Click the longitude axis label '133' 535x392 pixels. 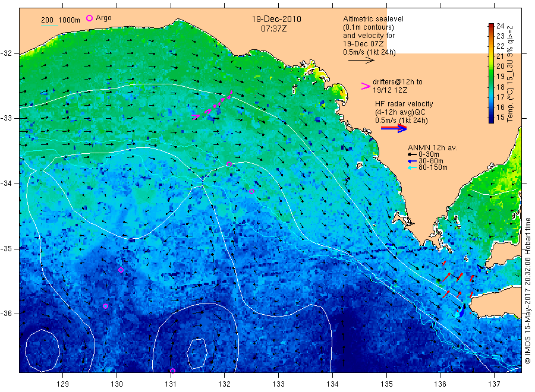[278, 384]
